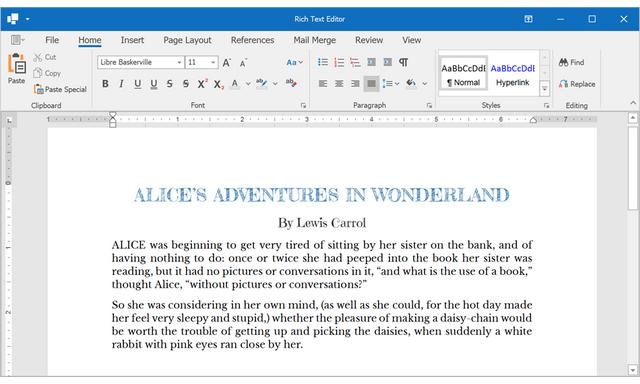640x384 pixels.
Task: Click the Clear Formatting icon
Action: coord(291,83)
